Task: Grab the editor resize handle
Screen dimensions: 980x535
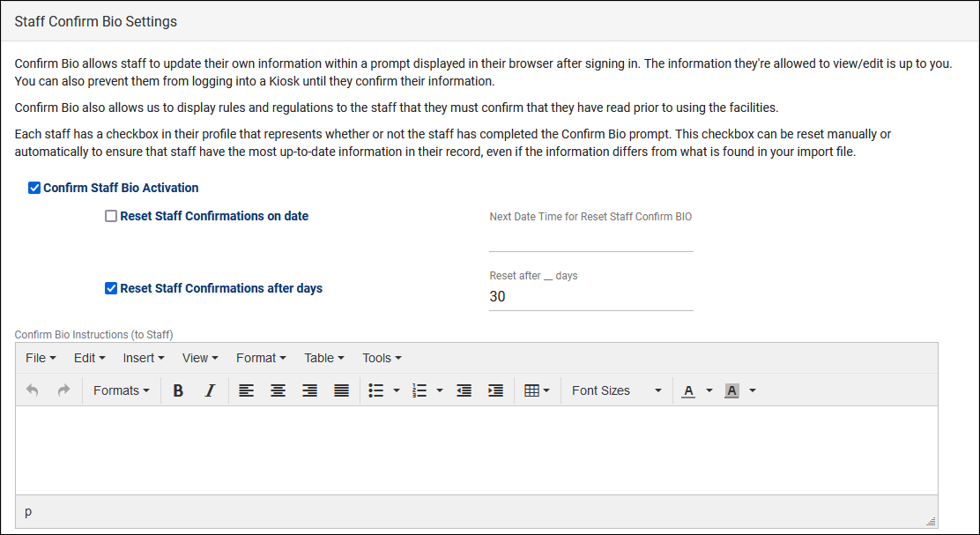Action: (x=931, y=521)
